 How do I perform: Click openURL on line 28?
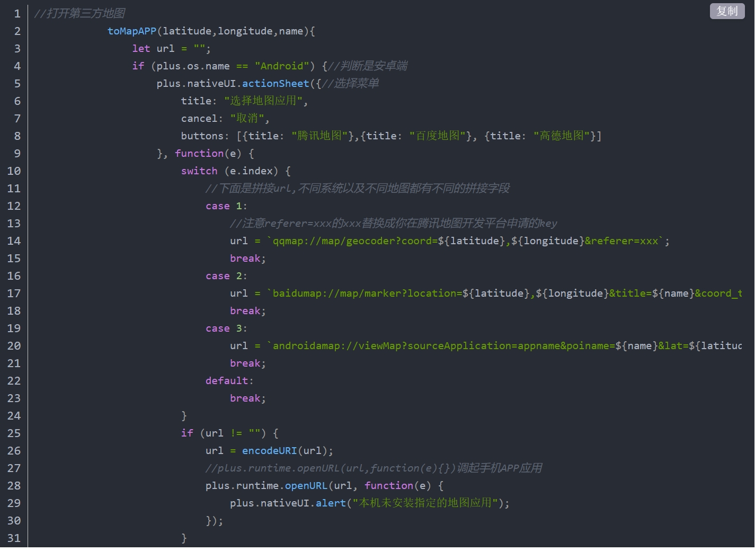tap(306, 485)
